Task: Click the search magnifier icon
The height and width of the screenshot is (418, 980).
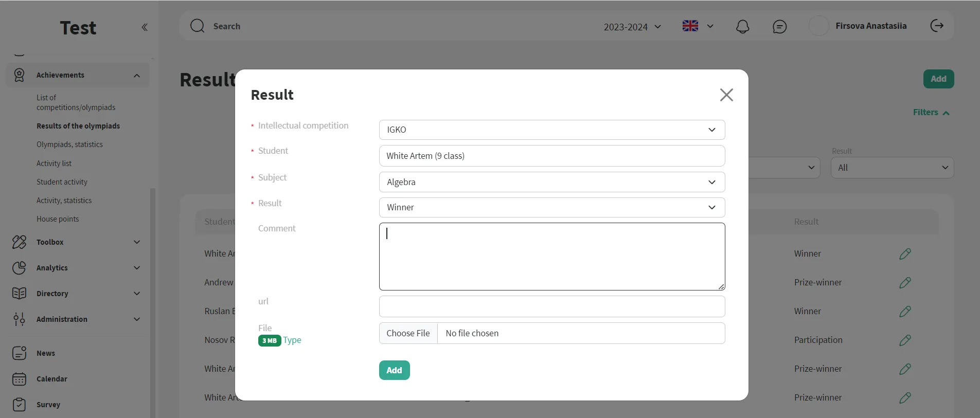Action: point(198,26)
